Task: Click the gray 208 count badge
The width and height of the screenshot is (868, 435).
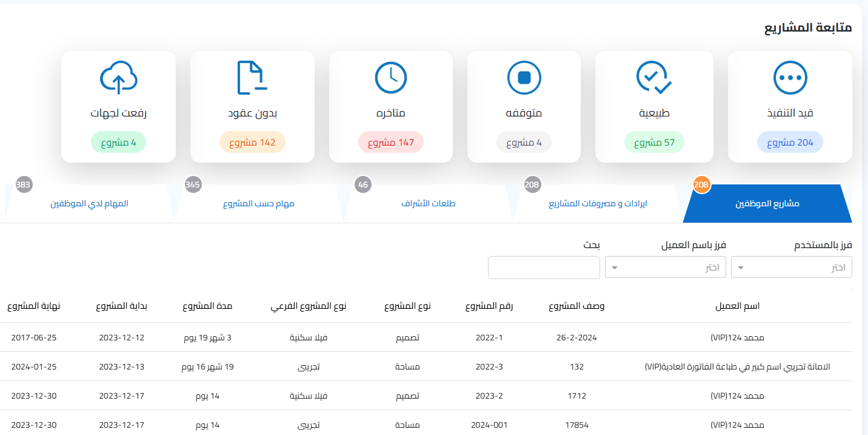Action: pos(532,184)
